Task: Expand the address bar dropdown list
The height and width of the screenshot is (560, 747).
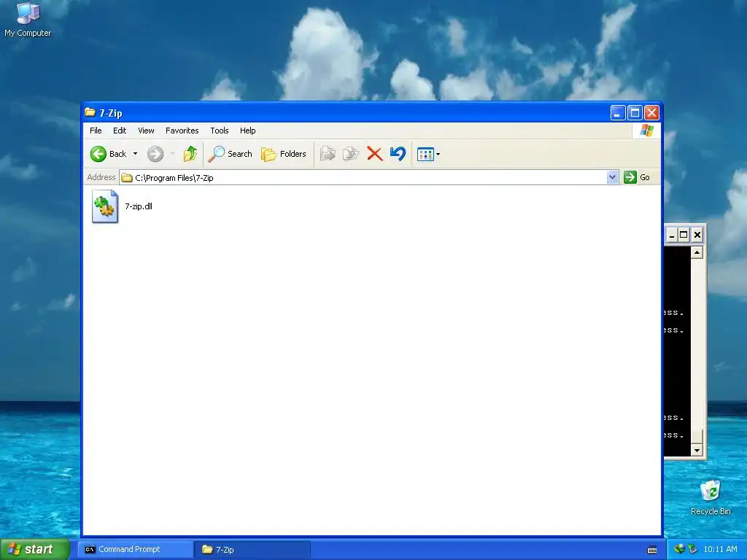Action: click(612, 178)
